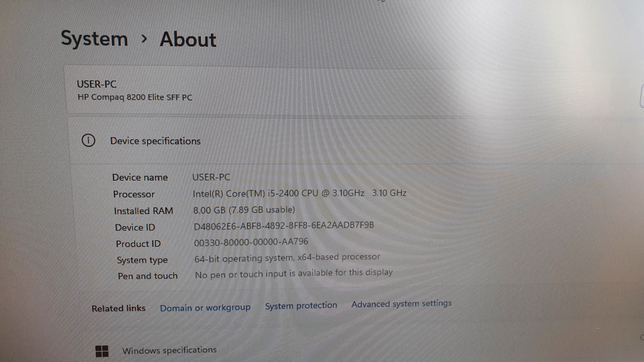Image resolution: width=644 pixels, height=362 pixels.
Task: Click the Related links label
Action: (118, 308)
